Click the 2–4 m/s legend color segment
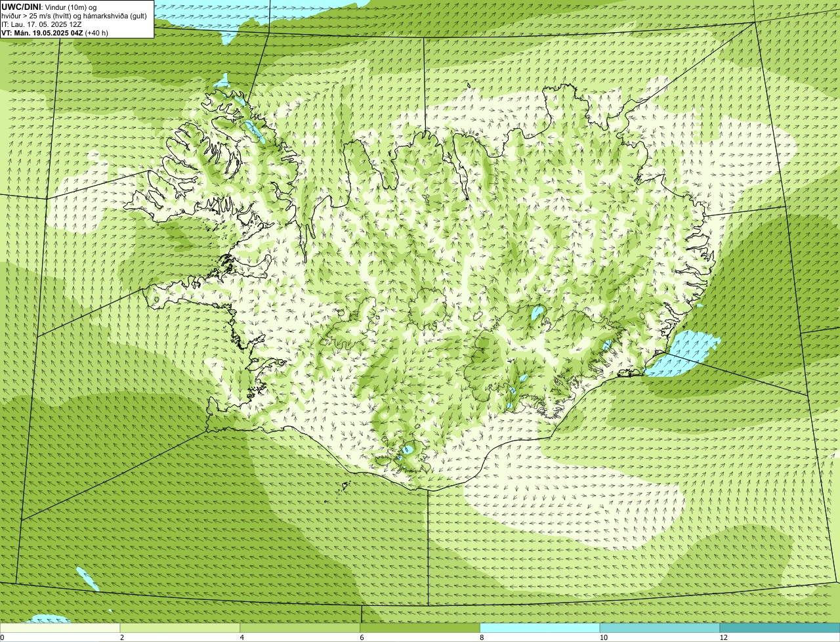 pyautogui.click(x=180, y=628)
